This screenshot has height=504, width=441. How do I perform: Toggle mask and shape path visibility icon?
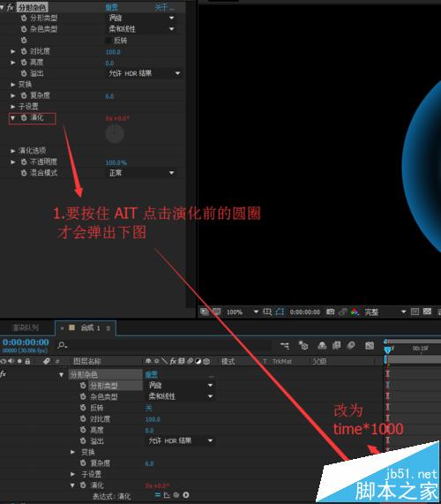280,312
